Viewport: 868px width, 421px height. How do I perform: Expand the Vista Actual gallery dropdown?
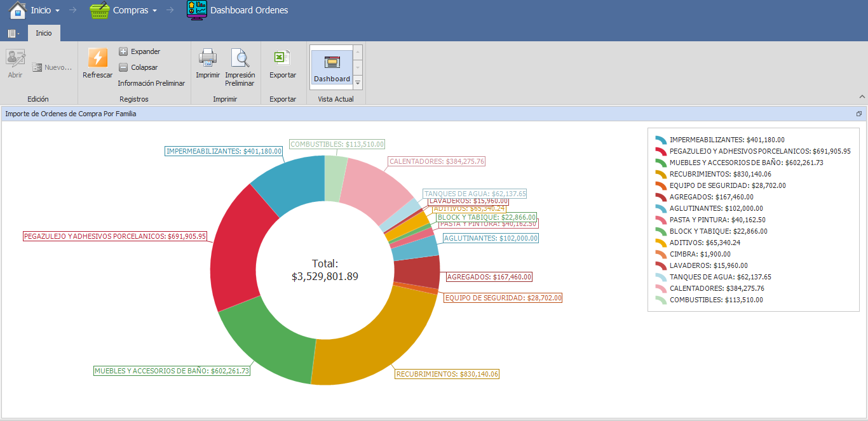(358, 83)
